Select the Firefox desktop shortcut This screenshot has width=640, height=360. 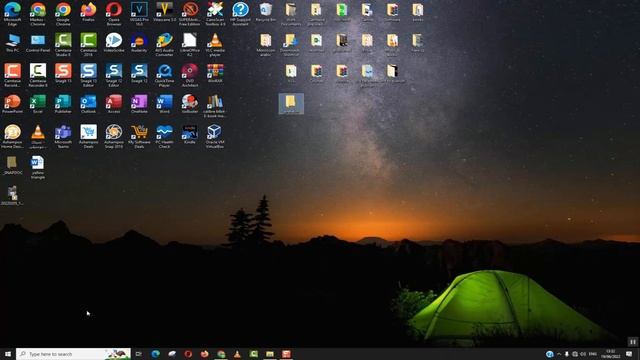tap(88, 11)
